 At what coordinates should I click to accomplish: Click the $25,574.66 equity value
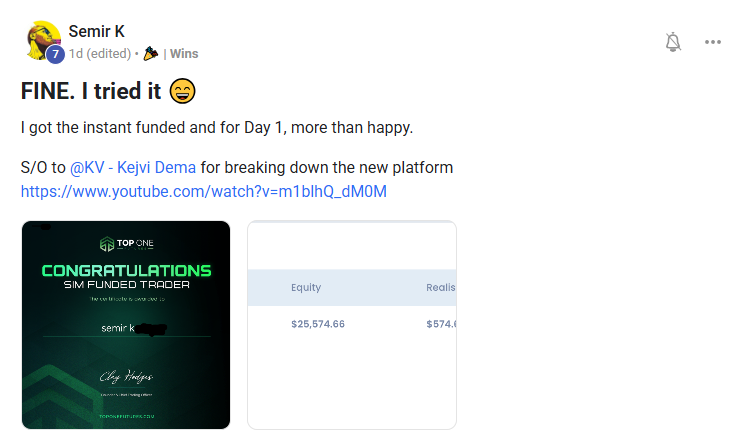point(318,324)
